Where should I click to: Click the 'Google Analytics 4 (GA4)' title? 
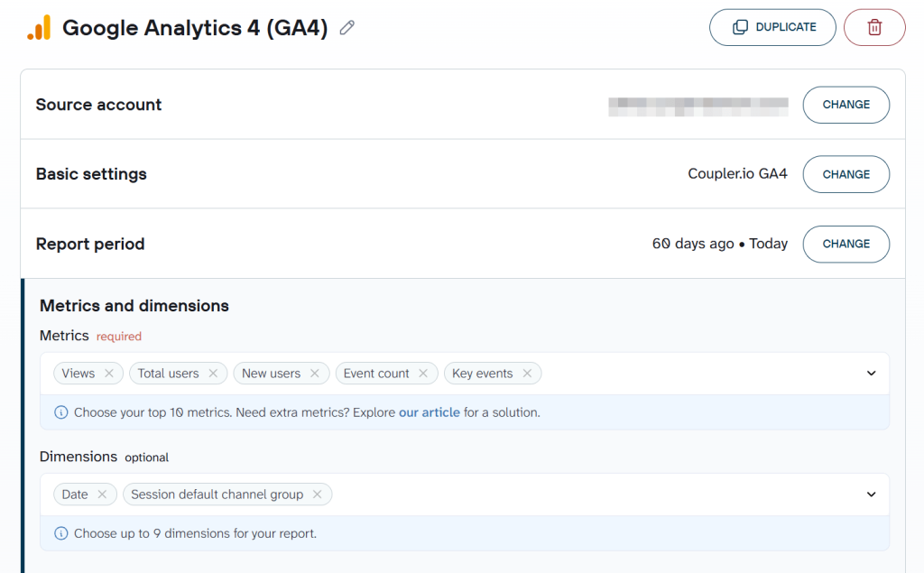click(195, 28)
